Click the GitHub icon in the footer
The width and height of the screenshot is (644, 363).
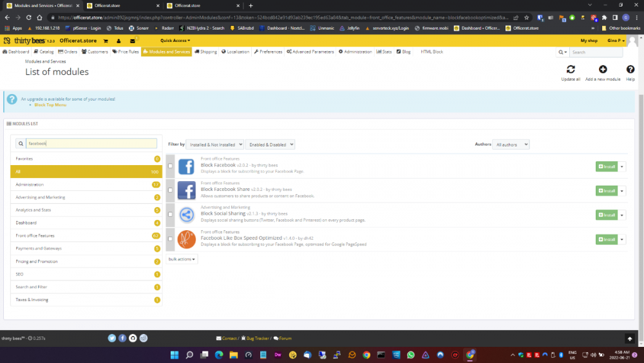pos(133,338)
